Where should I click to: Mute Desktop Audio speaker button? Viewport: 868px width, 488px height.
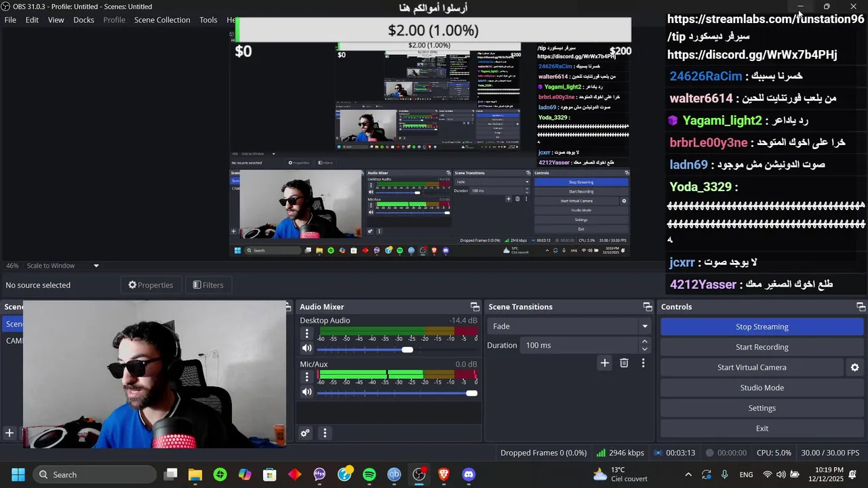coord(307,348)
